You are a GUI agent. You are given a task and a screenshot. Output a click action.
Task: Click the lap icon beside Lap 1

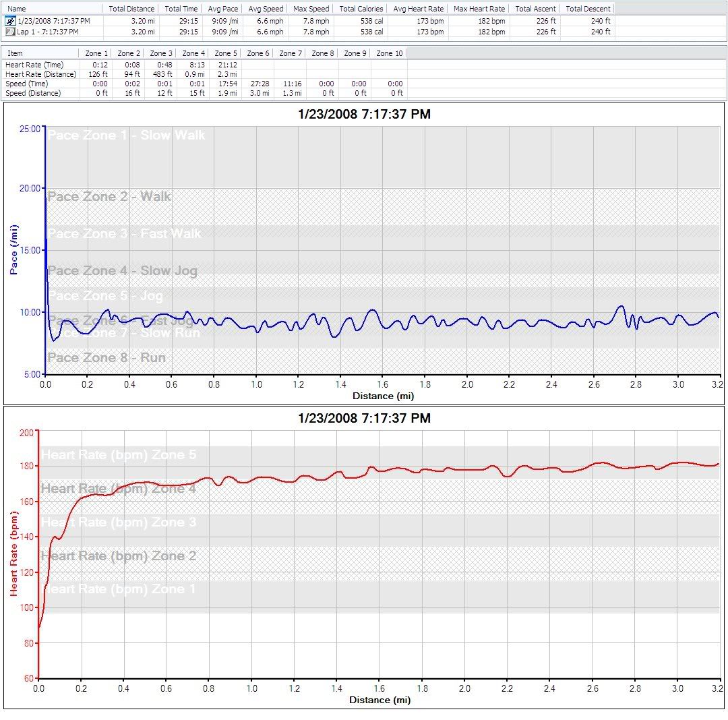9,32
